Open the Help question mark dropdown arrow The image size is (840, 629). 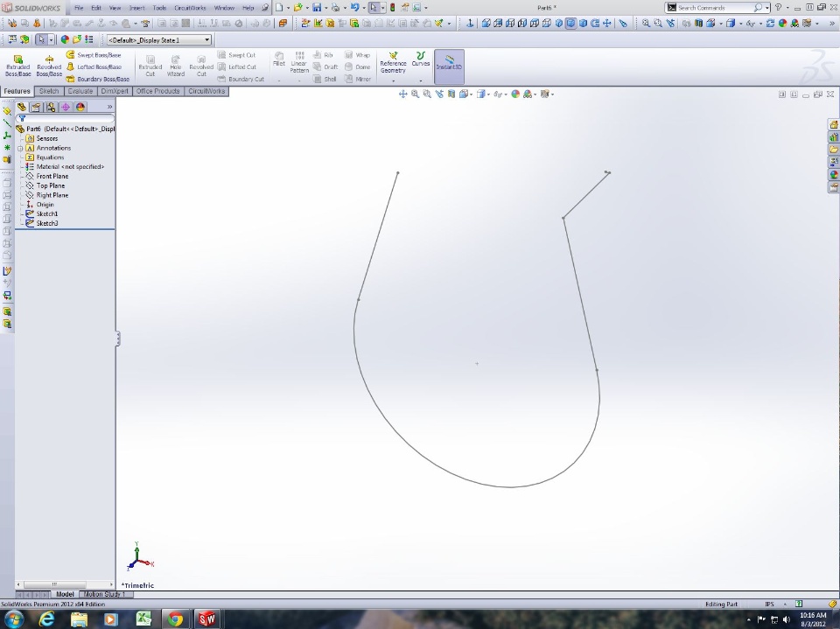click(787, 8)
